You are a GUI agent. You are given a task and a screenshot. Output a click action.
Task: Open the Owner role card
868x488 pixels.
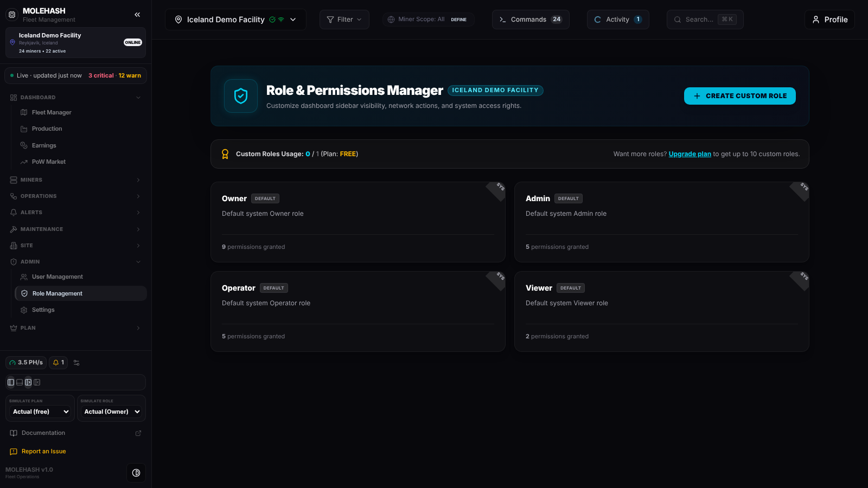coord(358,222)
